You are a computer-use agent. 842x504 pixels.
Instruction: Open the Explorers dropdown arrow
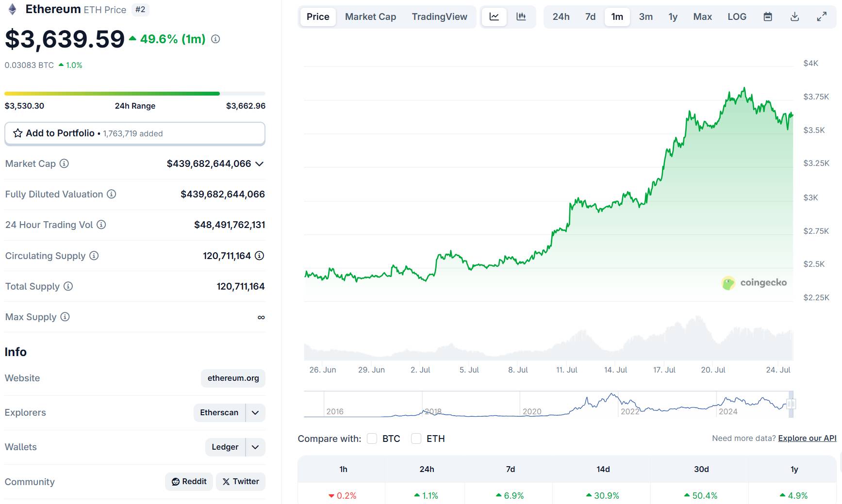[256, 413]
